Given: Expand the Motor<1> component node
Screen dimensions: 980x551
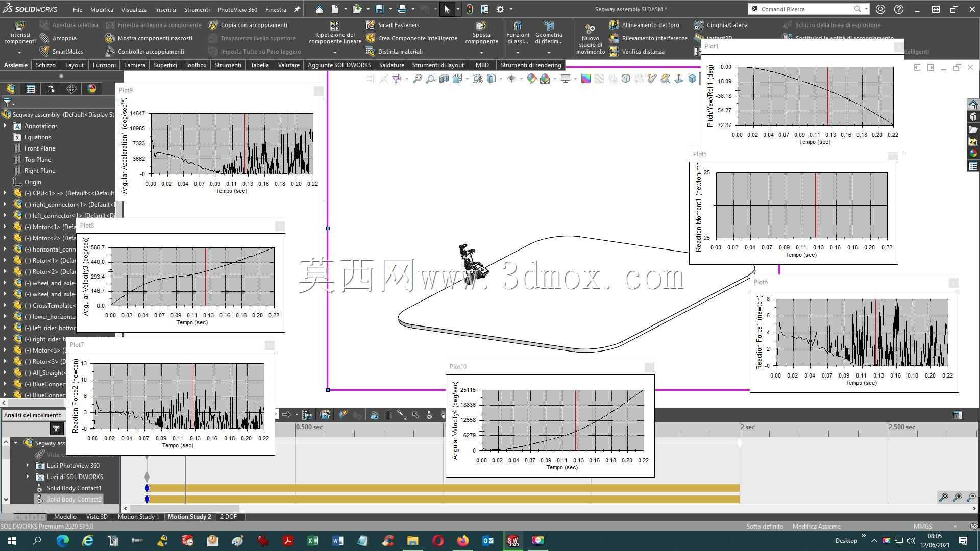Looking at the screenshot, I should [5, 227].
